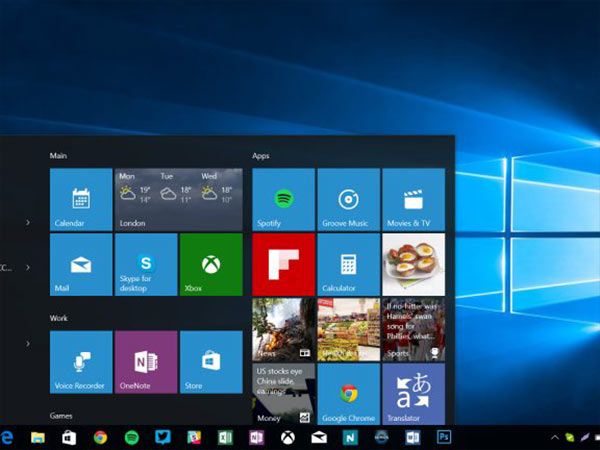The height and width of the screenshot is (450, 600).
Task: Open the London weather tile
Action: click(178, 199)
